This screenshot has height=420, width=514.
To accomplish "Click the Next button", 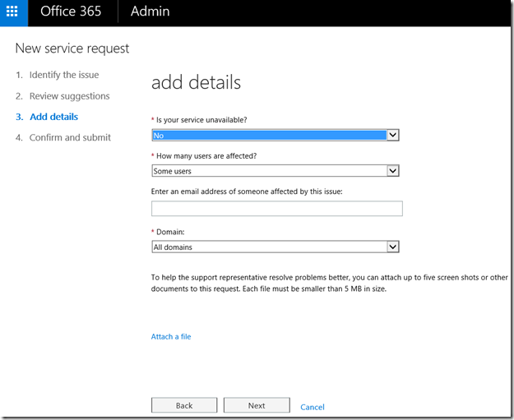I will point(257,405).
